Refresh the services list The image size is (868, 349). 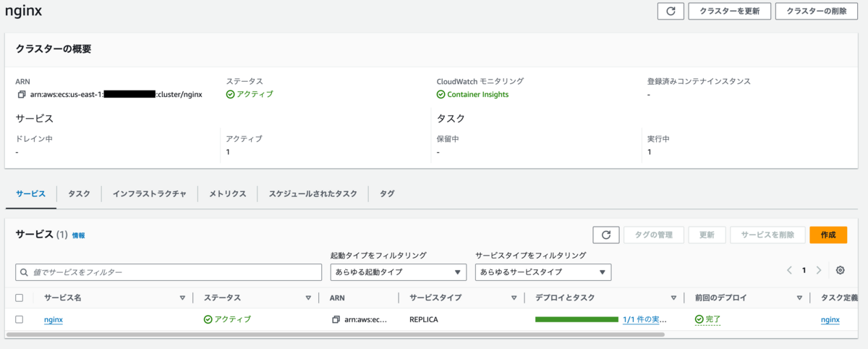(605, 235)
